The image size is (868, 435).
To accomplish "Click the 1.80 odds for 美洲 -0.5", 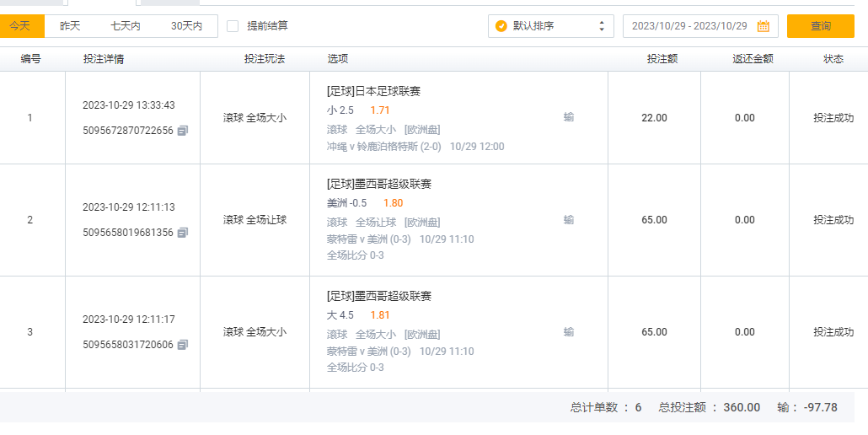I will [393, 203].
